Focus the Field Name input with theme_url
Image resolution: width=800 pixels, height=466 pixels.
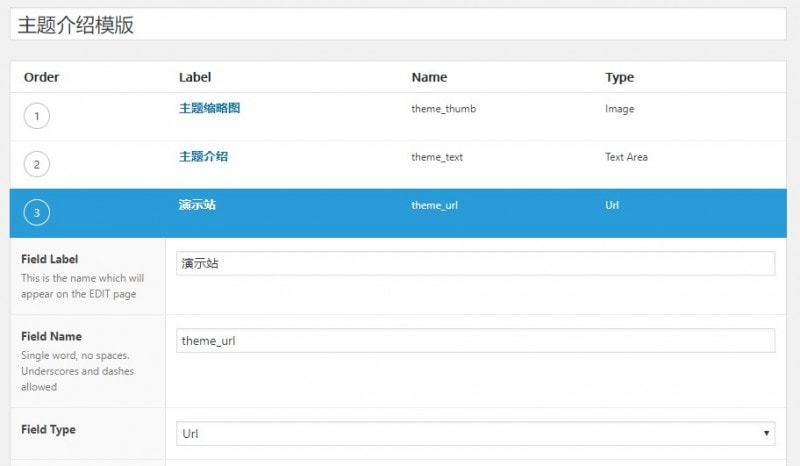point(475,341)
